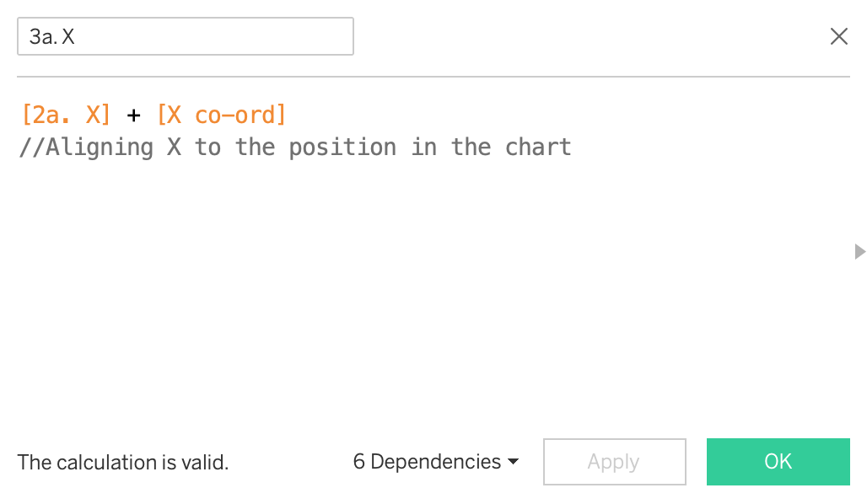Viewport: 867px width, 504px height.
Task: Click the "//" comment slashes in the formula
Action: (31, 147)
